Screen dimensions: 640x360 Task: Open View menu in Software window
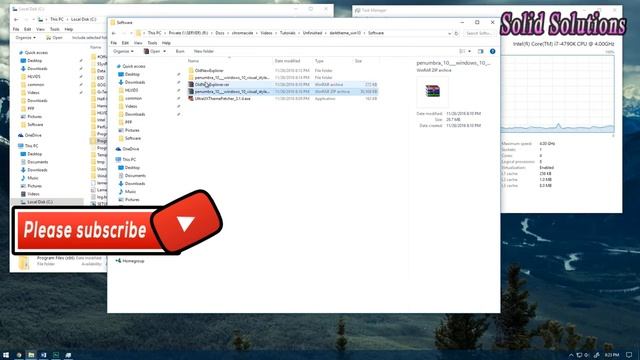tap(138, 43)
